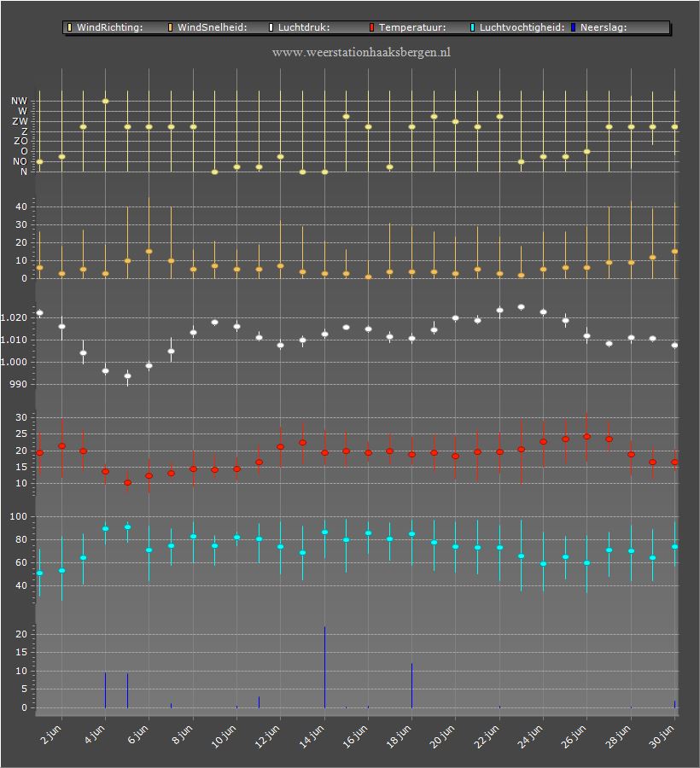700x768 pixels.
Task: Select the WindRichting legend label
Action: point(110,27)
